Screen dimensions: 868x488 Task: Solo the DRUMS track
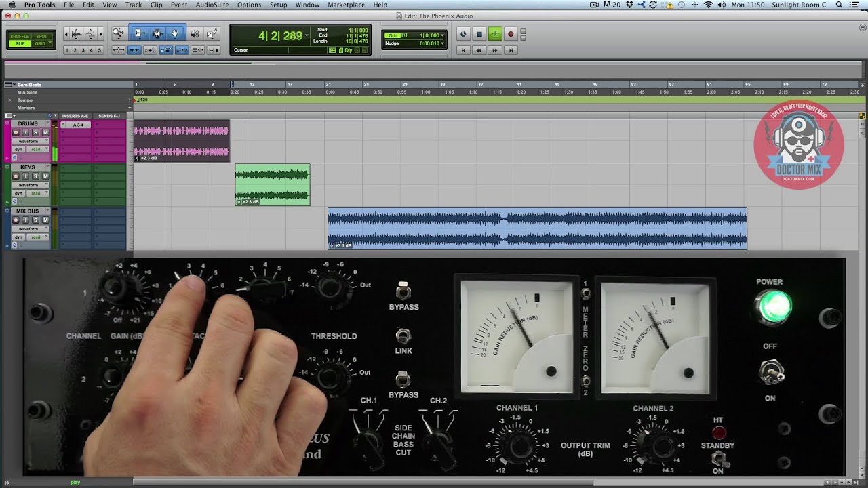[x=35, y=132]
